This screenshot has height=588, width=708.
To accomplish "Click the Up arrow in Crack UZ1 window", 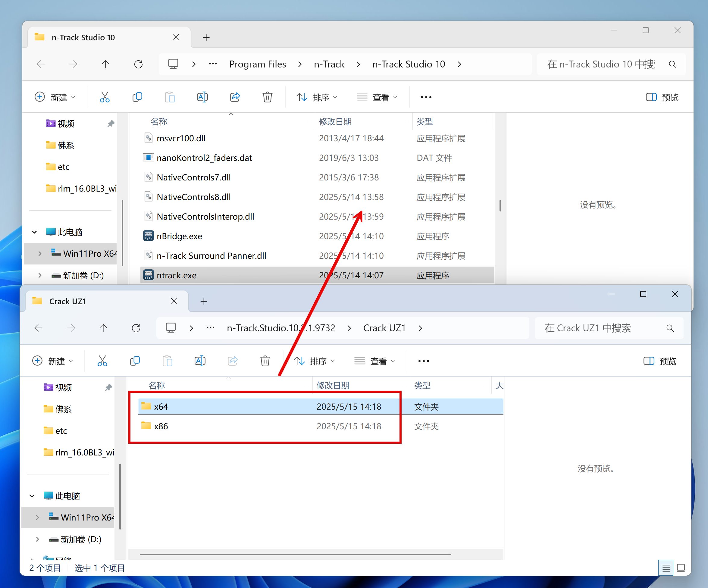I will point(103,328).
